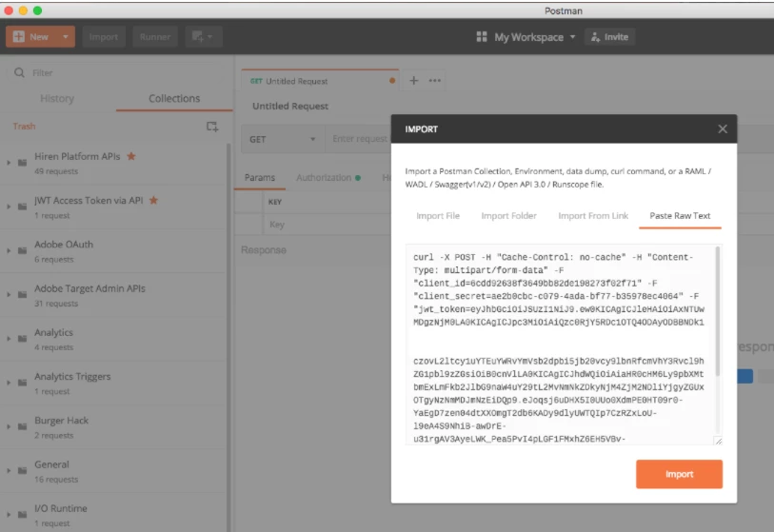The image size is (774, 532).
Task: Click the new collection icon
Action: click(x=212, y=127)
